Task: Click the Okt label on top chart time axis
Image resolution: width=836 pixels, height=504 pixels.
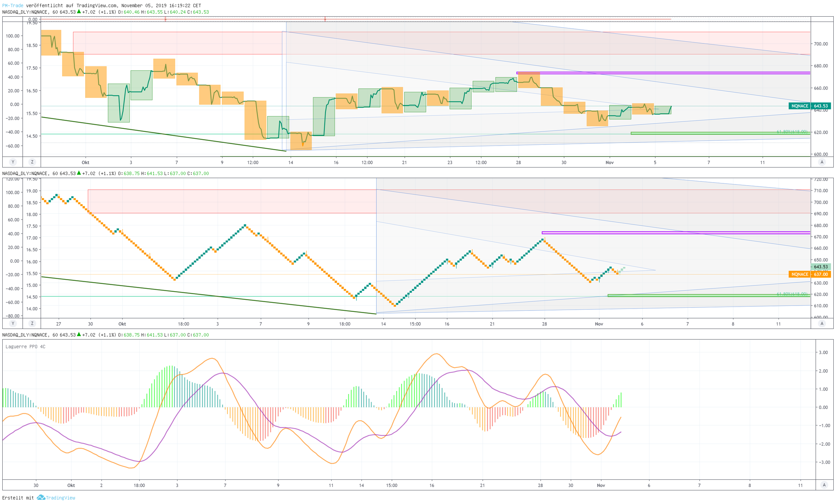Action: click(x=86, y=163)
